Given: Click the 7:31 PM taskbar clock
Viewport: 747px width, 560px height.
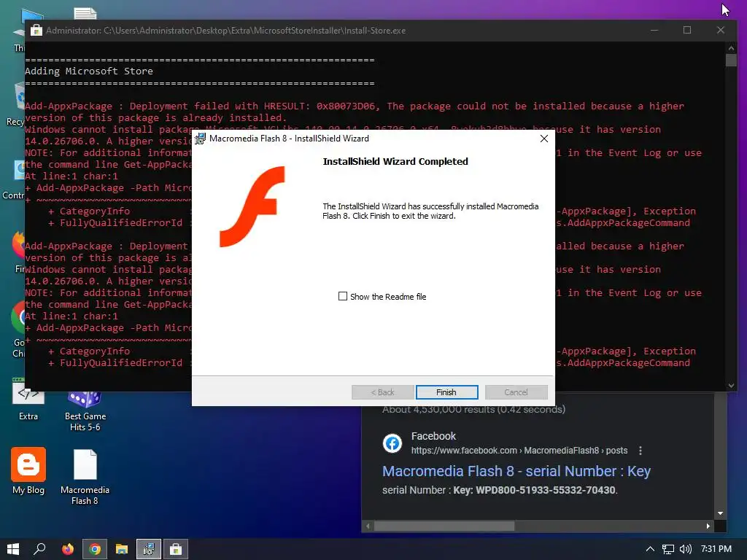Looking at the screenshot, I should coord(716,548).
